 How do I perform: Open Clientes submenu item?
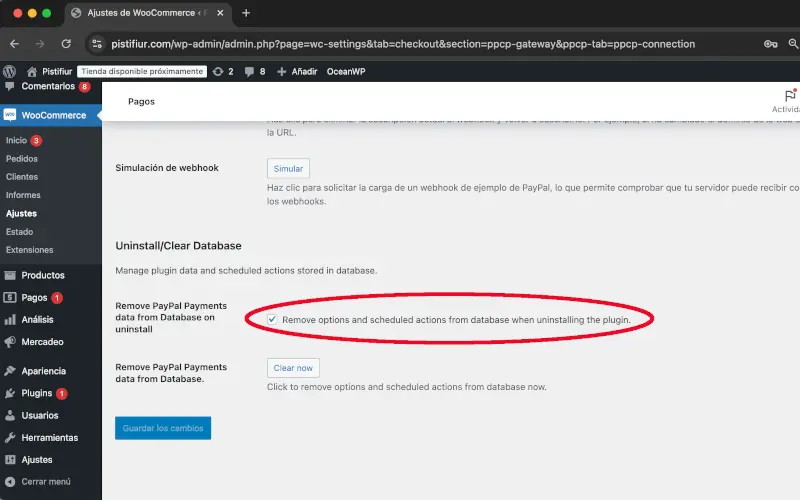[x=22, y=177]
